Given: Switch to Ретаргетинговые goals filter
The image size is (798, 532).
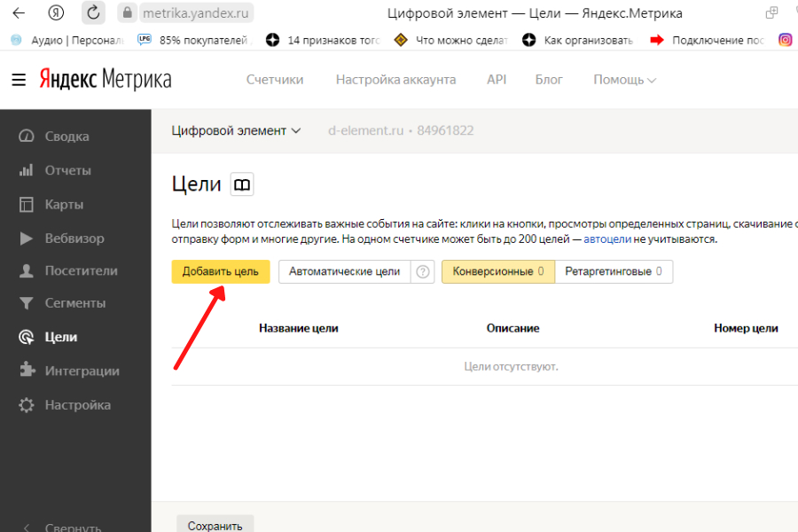Looking at the screenshot, I should point(614,271).
